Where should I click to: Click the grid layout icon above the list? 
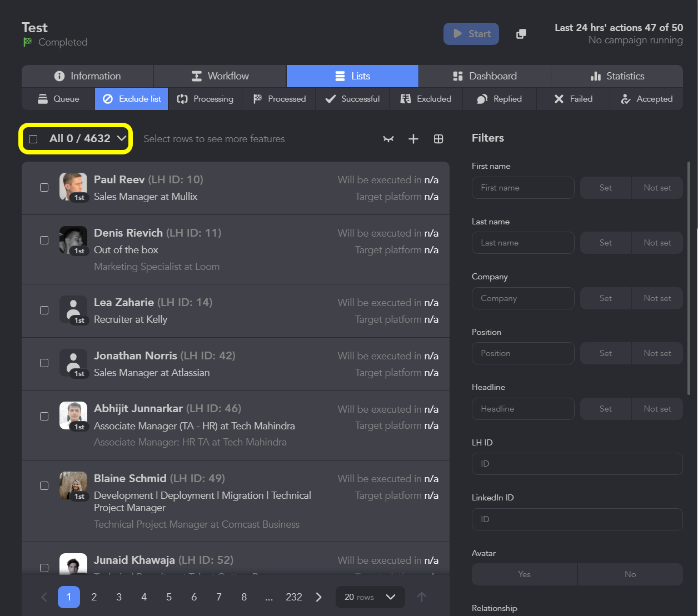(438, 139)
